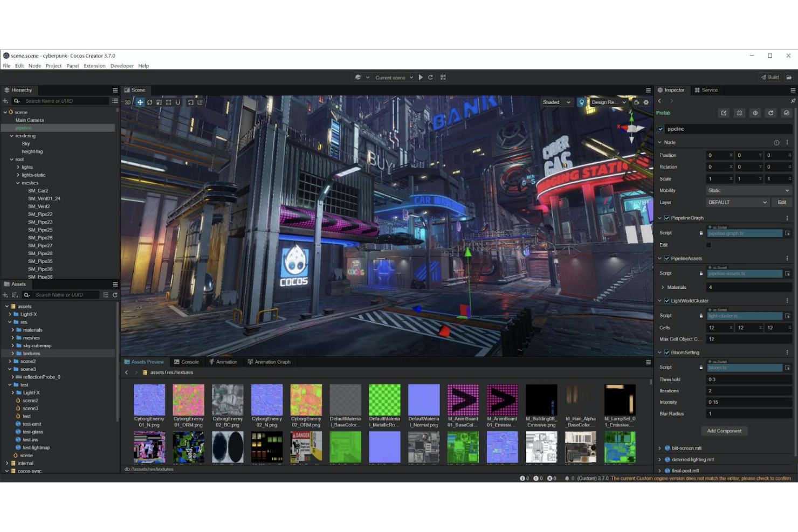Click the Add Component button

click(x=724, y=431)
